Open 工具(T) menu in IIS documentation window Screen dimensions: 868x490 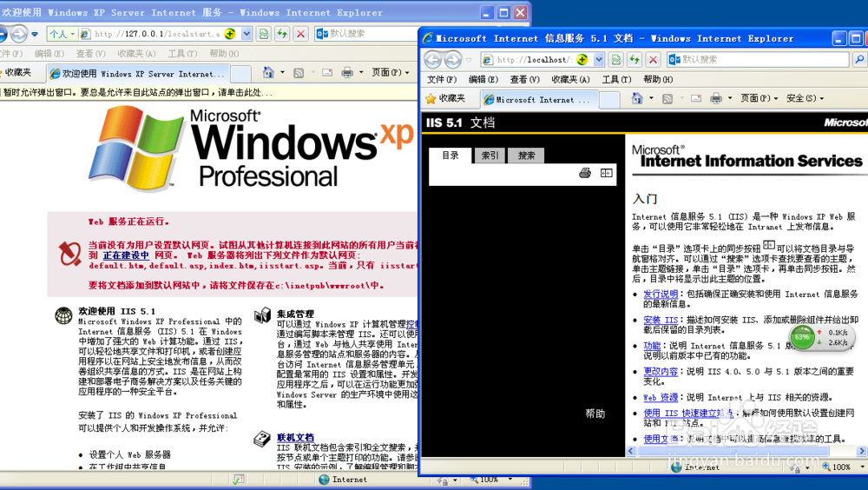[616, 79]
